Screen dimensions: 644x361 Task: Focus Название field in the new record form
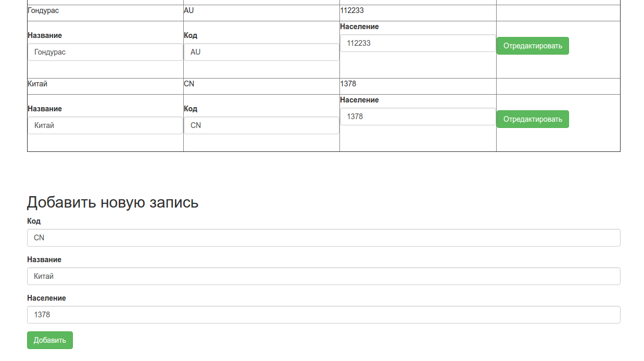tap(323, 276)
